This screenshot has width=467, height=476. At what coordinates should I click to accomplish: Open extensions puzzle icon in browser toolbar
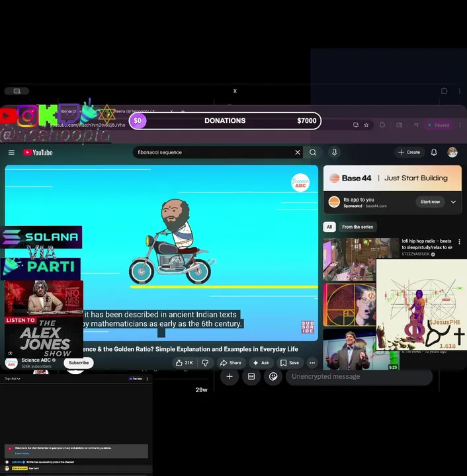pos(382,125)
